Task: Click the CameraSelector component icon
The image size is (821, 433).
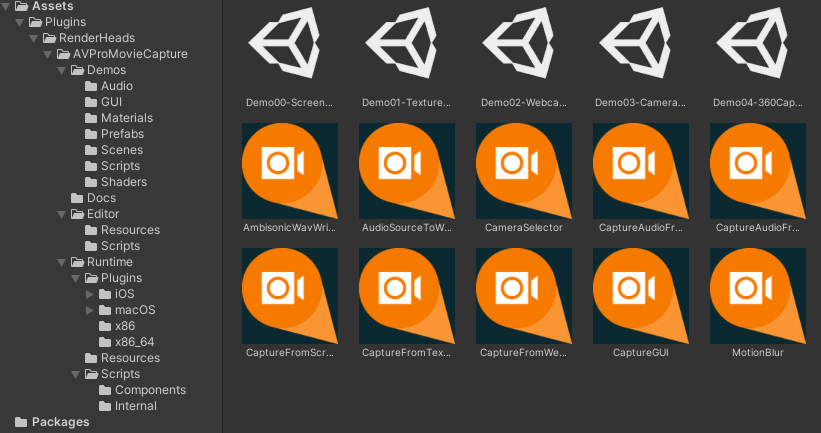Action: point(523,170)
